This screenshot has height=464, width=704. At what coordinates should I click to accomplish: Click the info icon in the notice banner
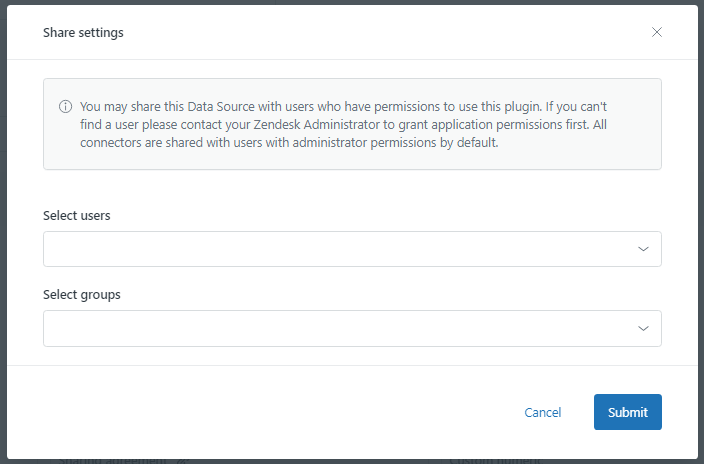[65, 106]
